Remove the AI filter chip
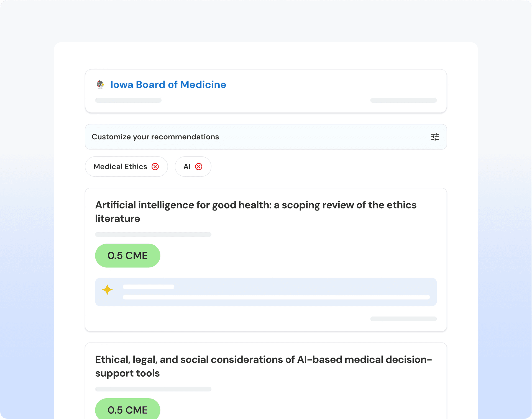 tap(199, 166)
